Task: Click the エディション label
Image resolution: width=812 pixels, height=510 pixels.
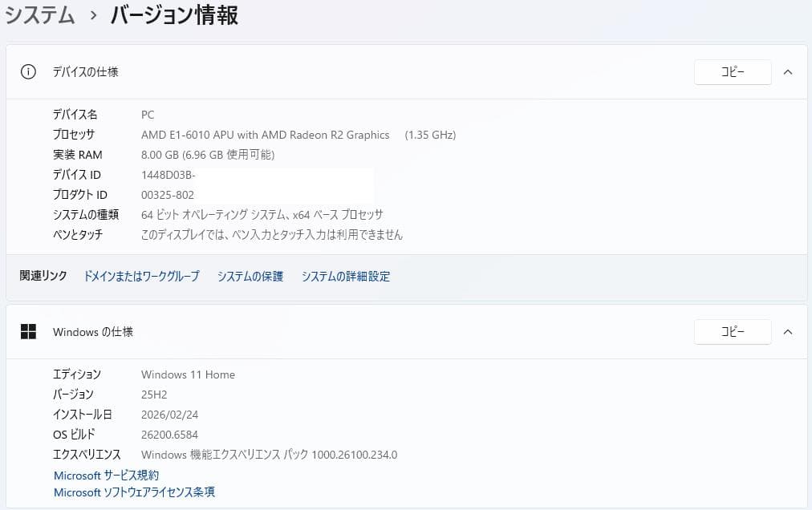Action: 77,374
